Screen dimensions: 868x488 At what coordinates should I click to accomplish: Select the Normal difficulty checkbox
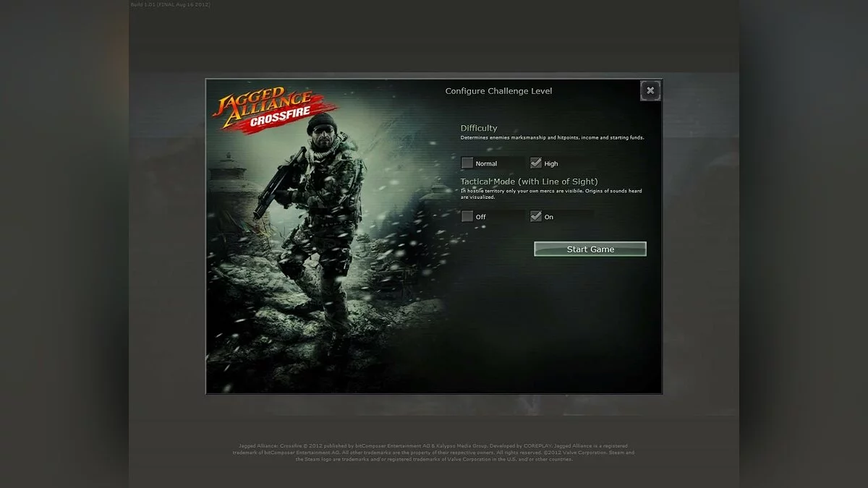(x=467, y=163)
